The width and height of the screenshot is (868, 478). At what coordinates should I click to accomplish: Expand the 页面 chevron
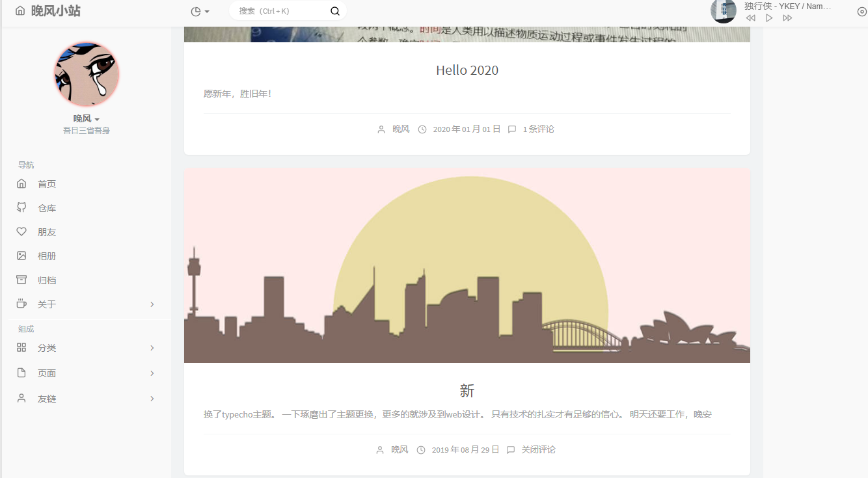152,373
